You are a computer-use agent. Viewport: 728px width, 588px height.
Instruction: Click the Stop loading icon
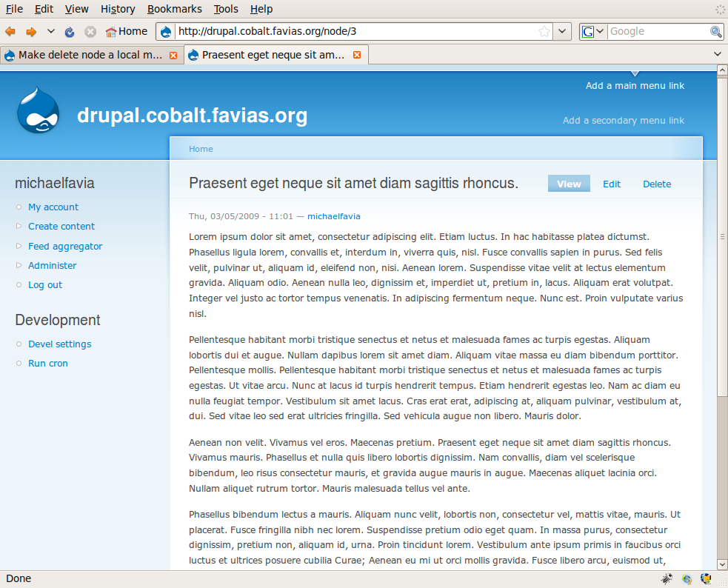pos(90,32)
